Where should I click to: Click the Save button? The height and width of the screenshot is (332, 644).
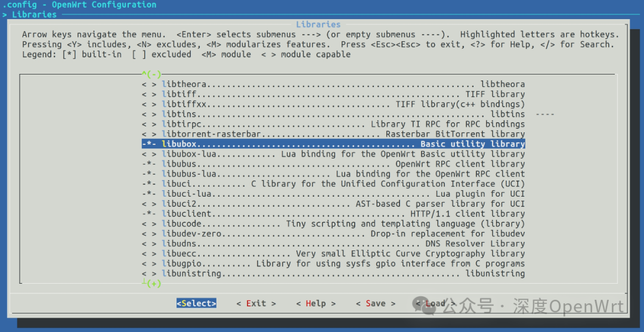pyautogui.click(x=376, y=303)
